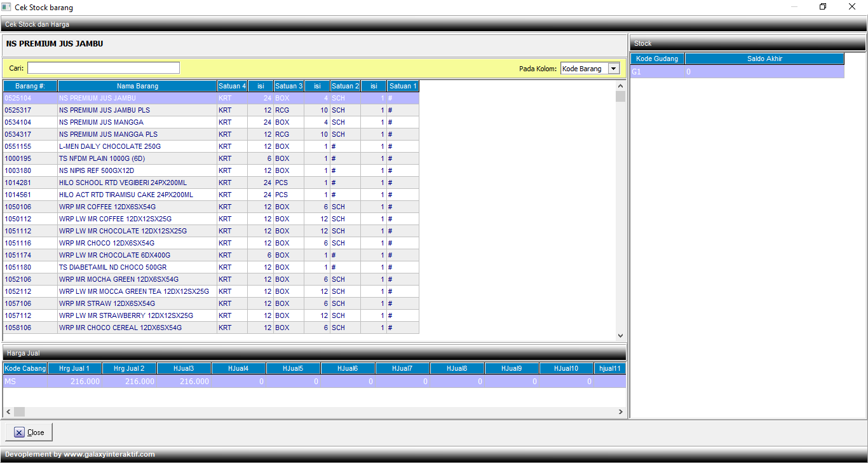Click the Saldo Akhir column header
868x463 pixels.
pos(764,59)
